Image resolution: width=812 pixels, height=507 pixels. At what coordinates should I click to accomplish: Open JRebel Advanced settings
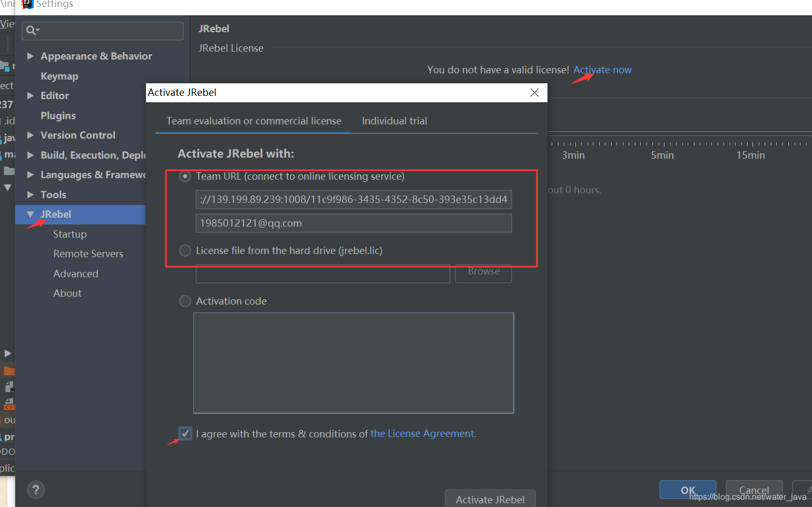(75, 274)
